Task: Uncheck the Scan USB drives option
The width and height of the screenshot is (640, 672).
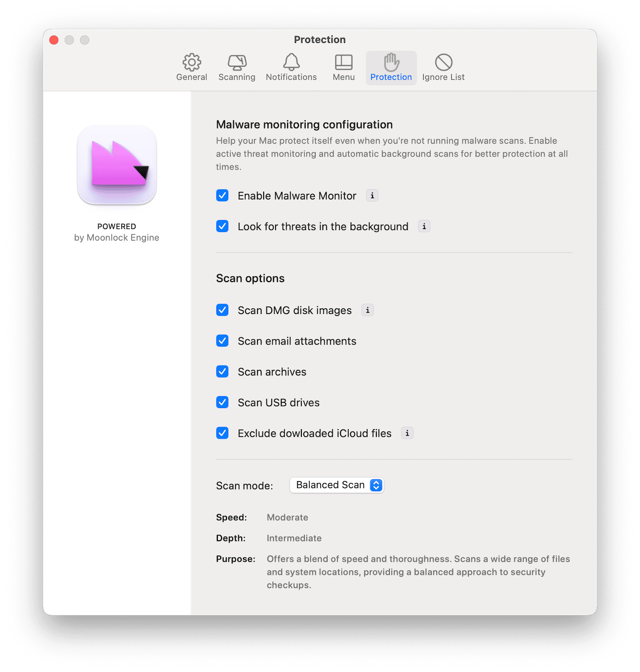Action: click(x=222, y=402)
